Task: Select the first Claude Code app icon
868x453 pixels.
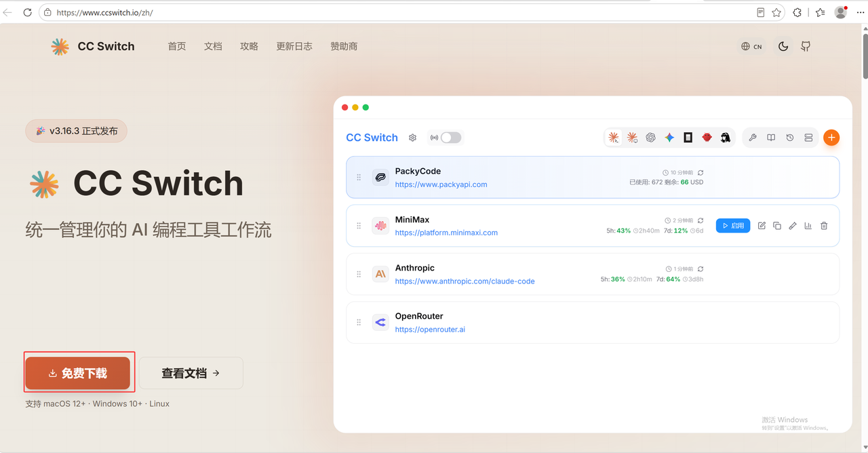Action: coord(614,138)
